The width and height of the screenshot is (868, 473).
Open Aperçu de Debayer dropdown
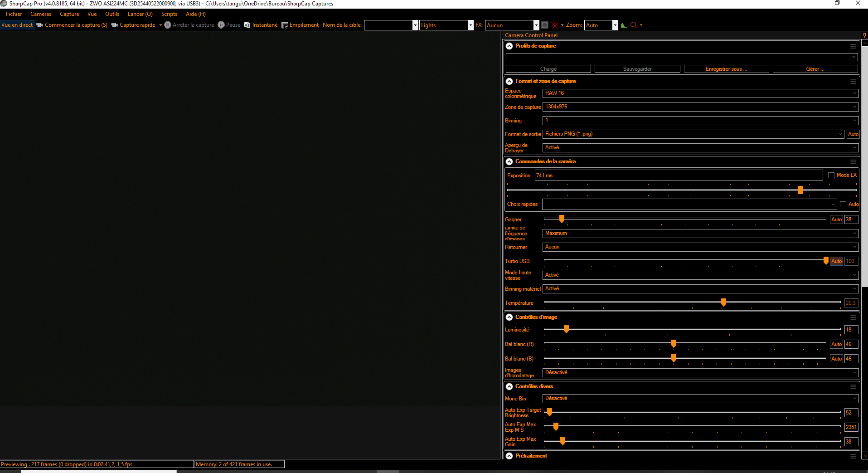(700, 148)
